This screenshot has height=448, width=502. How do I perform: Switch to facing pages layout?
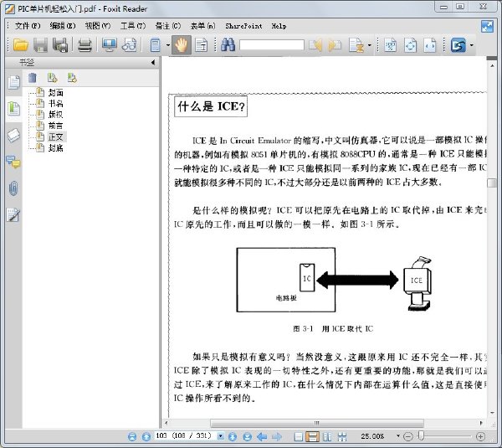pos(327,436)
